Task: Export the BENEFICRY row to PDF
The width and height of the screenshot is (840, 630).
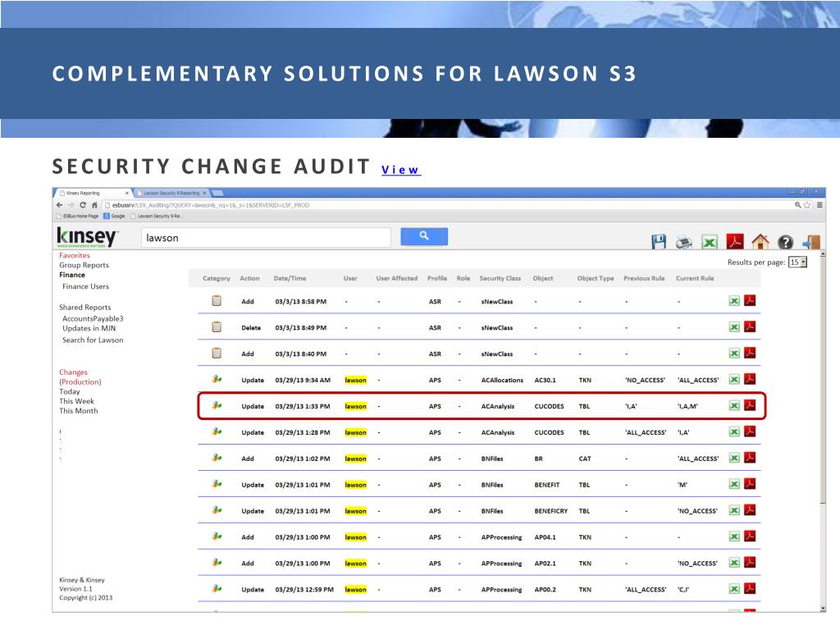Action: coord(750,510)
